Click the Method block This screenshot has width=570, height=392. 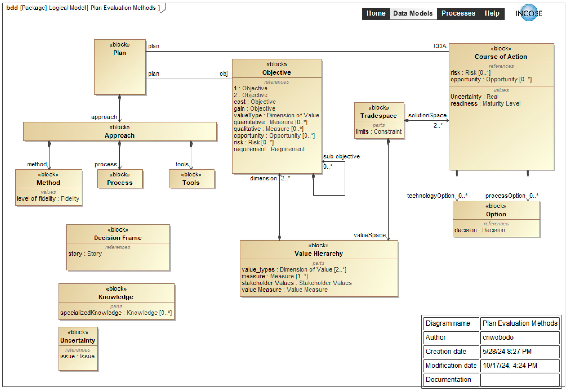(49, 183)
